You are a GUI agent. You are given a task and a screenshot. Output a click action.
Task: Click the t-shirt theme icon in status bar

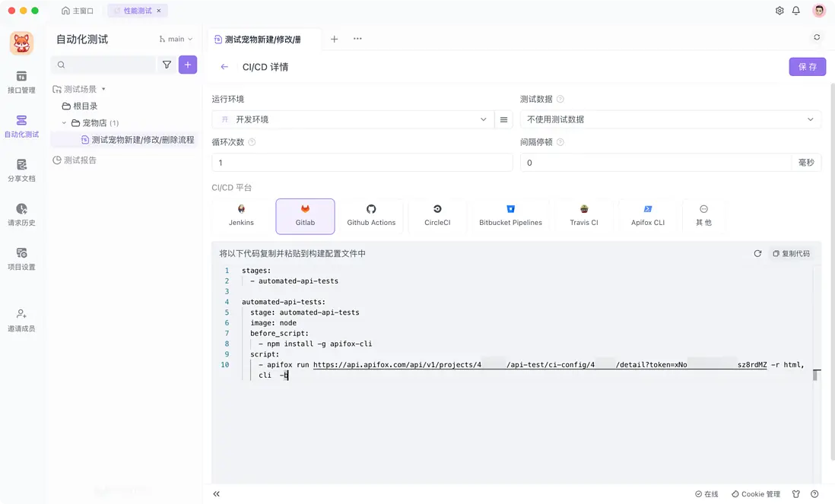[795, 494]
